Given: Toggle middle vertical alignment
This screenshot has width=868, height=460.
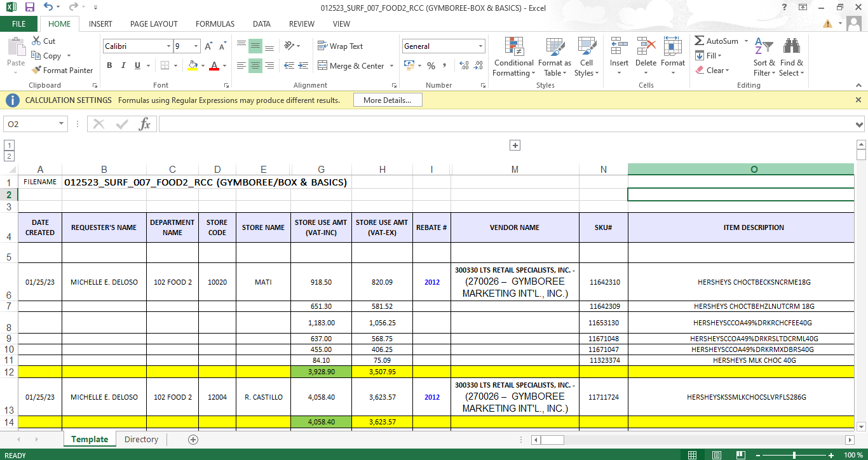Looking at the screenshot, I should click(255, 46).
